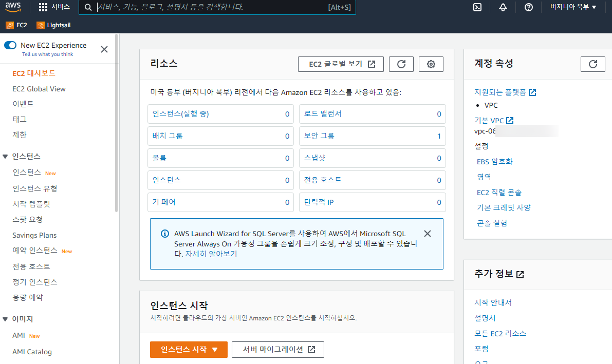Collapse the 이미지 sidebar section

[5, 319]
